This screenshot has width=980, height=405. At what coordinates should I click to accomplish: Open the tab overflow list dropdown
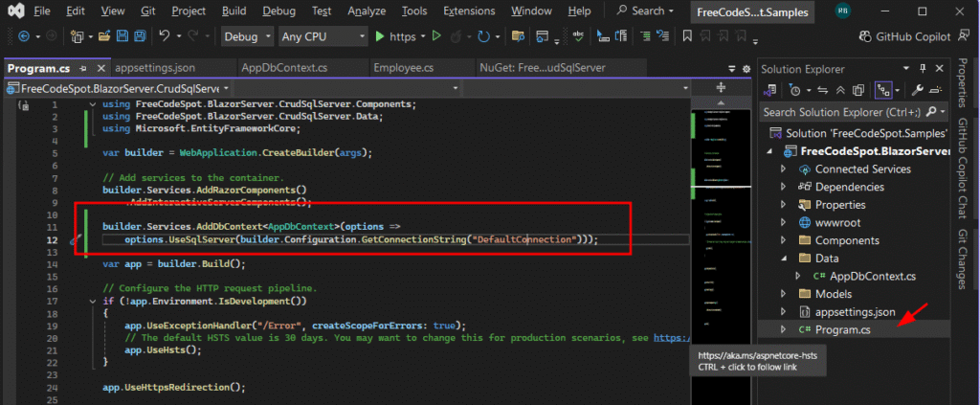tap(732, 69)
